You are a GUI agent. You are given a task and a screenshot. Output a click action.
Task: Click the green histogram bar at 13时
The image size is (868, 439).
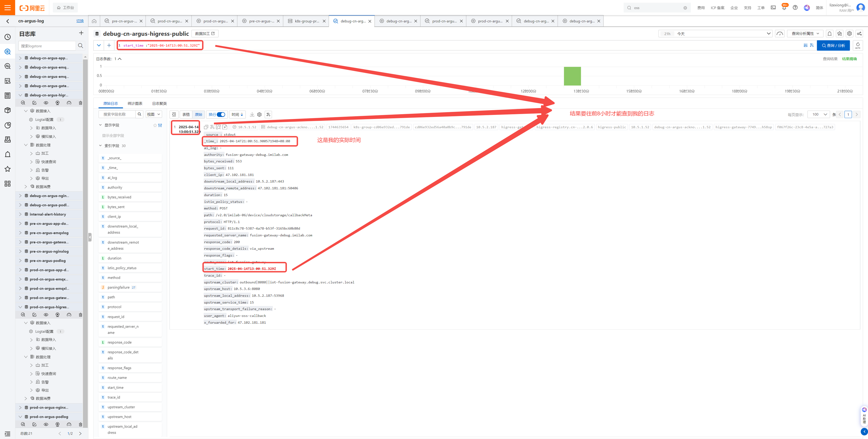(572, 76)
